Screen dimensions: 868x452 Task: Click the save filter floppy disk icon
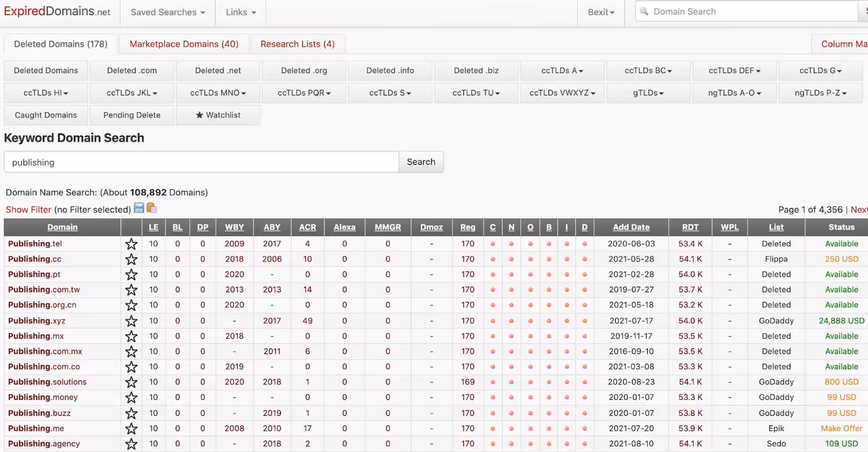[x=139, y=208]
